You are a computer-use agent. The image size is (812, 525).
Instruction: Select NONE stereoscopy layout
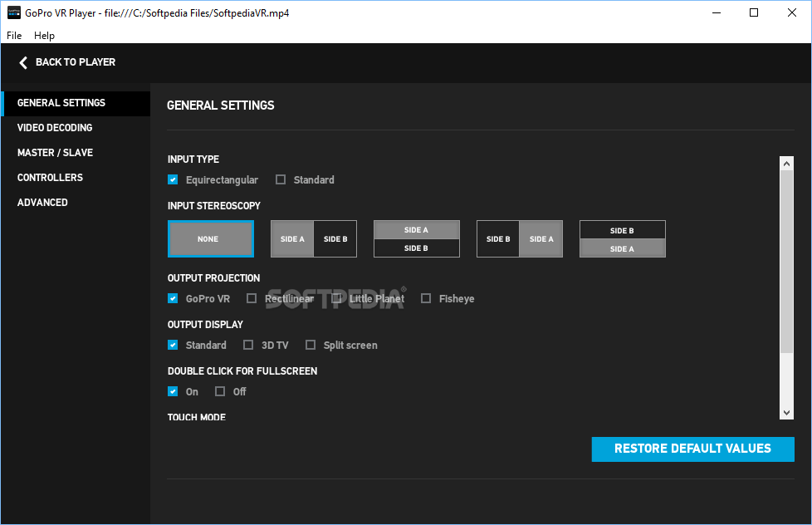pyautogui.click(x=211, y=239)
